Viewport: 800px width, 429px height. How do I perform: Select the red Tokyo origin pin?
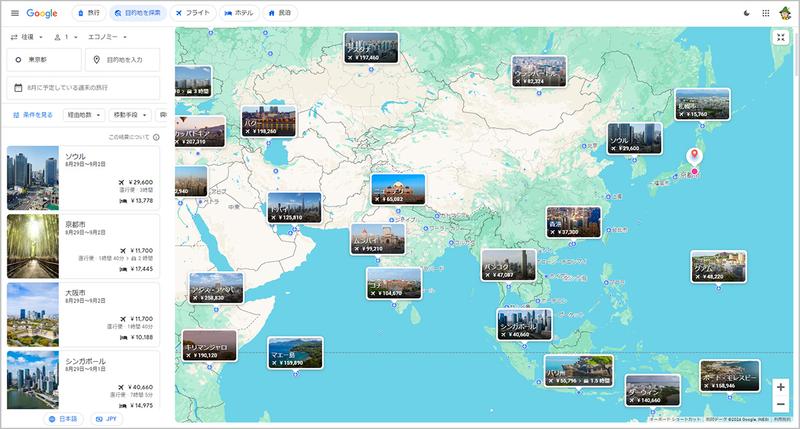click(x=694, y=155)
